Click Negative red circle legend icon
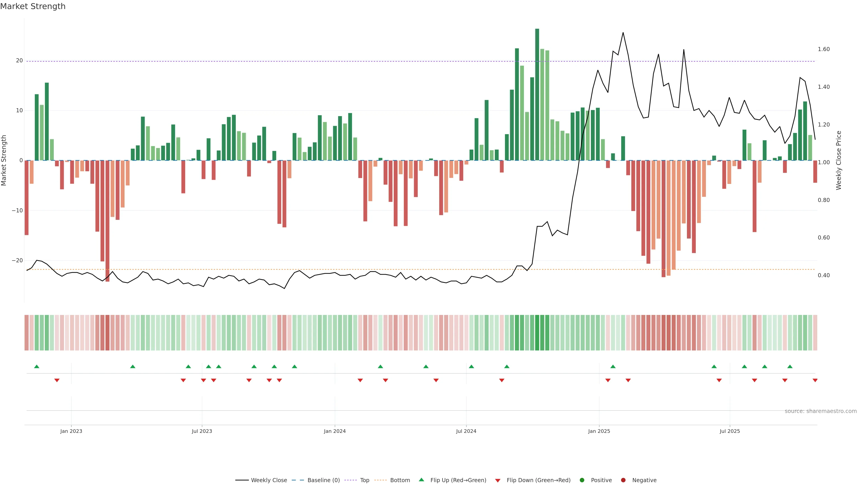Viewport: 868px width, 488px height. pyautogui.click(x=623, y=480)
